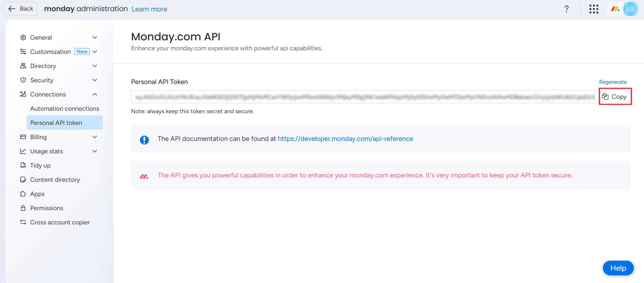This screenshot has width=644, height=283.
Task: Click the General settings gear icon
Action: pos(23,37)
